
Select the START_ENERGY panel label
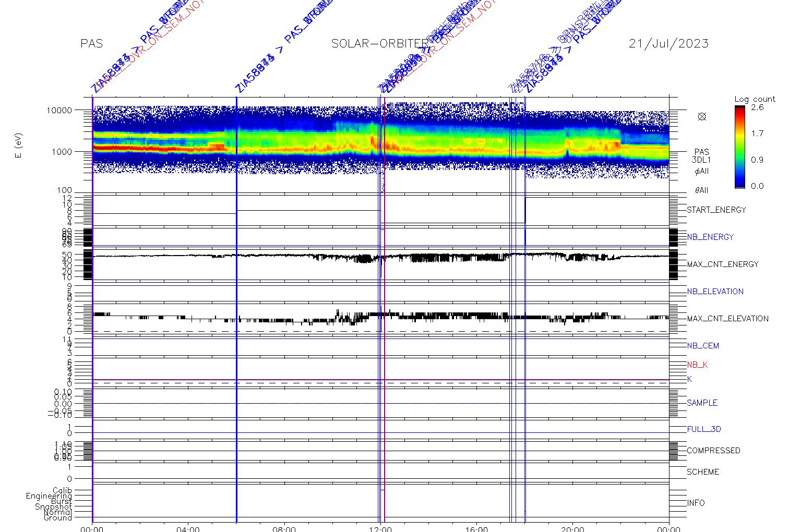716,210
